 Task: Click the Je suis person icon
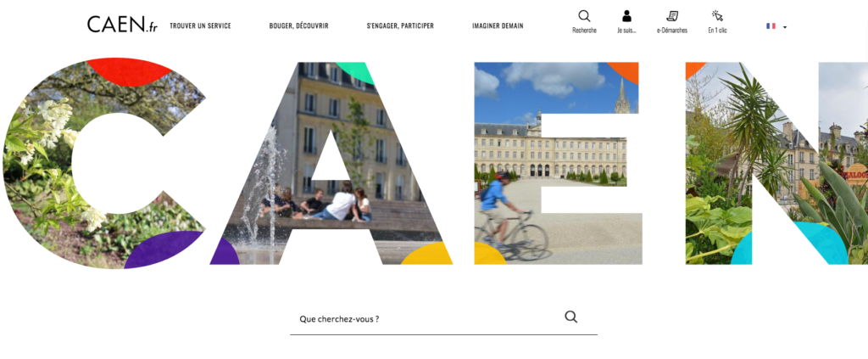[x=626, y=16]
